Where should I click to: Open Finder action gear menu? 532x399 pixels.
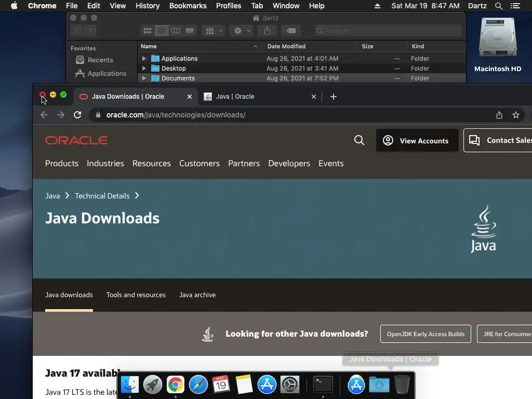coord(242,31)
